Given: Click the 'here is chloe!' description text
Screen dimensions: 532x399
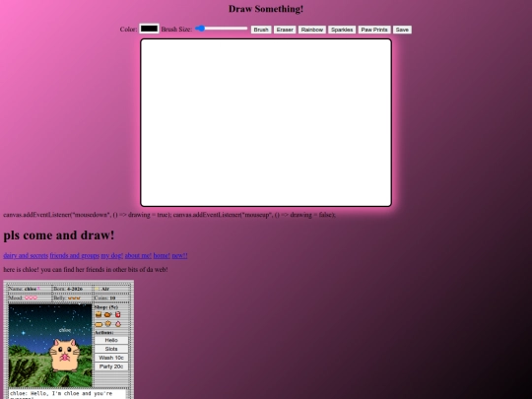Looking at the screenshot, I should (86, 269).
